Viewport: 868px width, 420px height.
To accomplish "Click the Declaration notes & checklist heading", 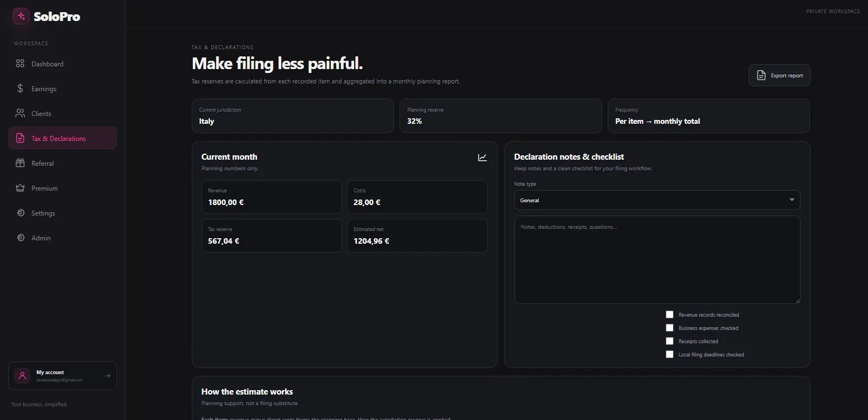I will pos(569,157).
